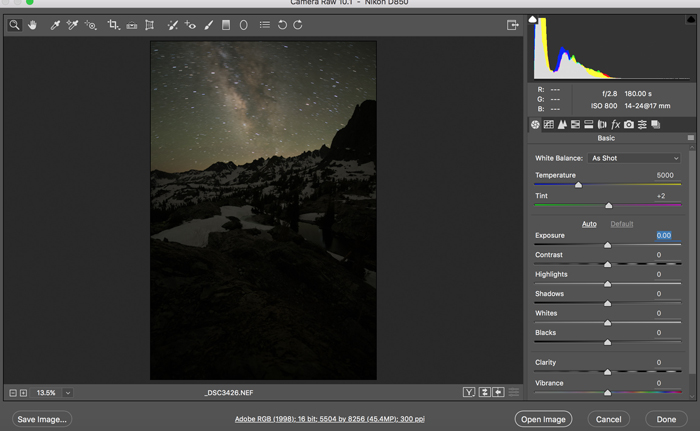Viewport: 700px width, 431px height.
Task: Toggle the before/after view (Y button)
Action: 468,393
